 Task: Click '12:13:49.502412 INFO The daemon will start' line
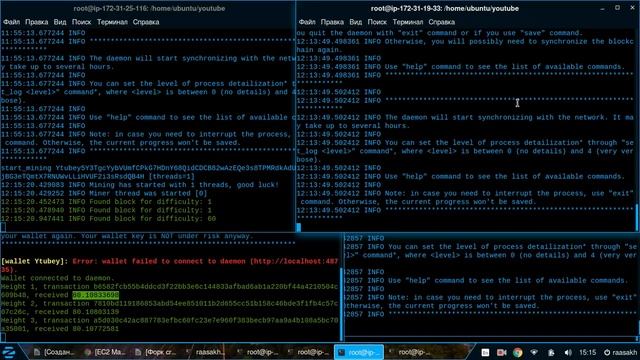(465, 118)
